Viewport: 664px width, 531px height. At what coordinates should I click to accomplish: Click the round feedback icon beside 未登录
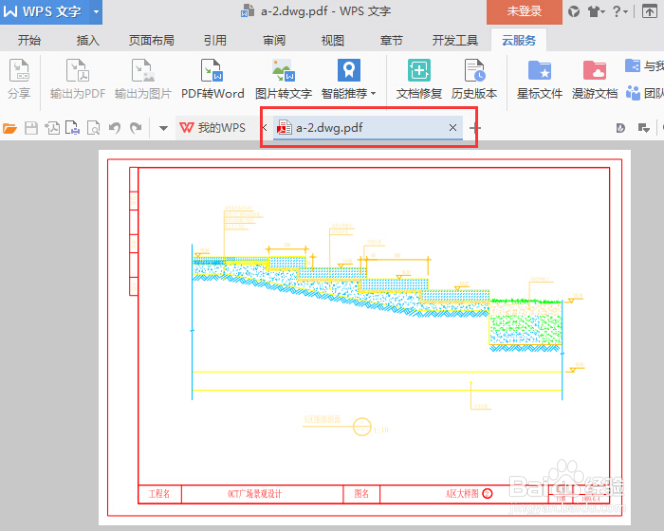pos(574,11)
